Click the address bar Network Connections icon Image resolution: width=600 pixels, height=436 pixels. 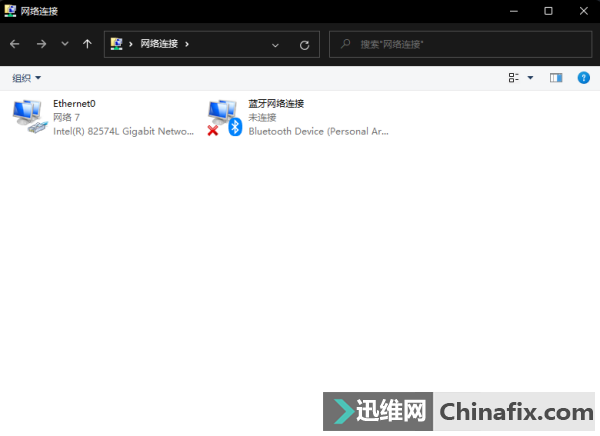116,44
